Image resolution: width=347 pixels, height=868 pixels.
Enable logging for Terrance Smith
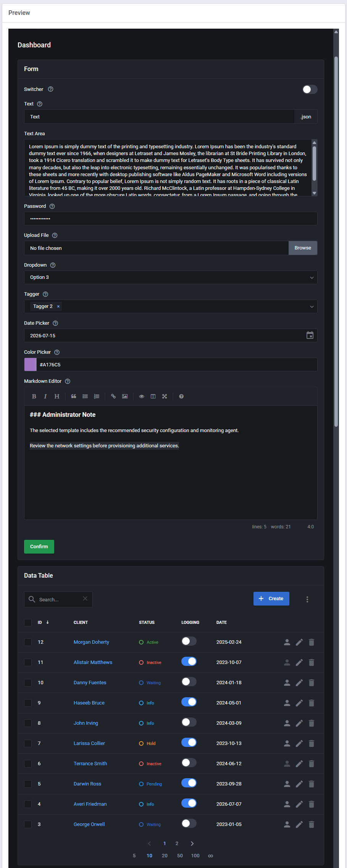coord(189,763)
